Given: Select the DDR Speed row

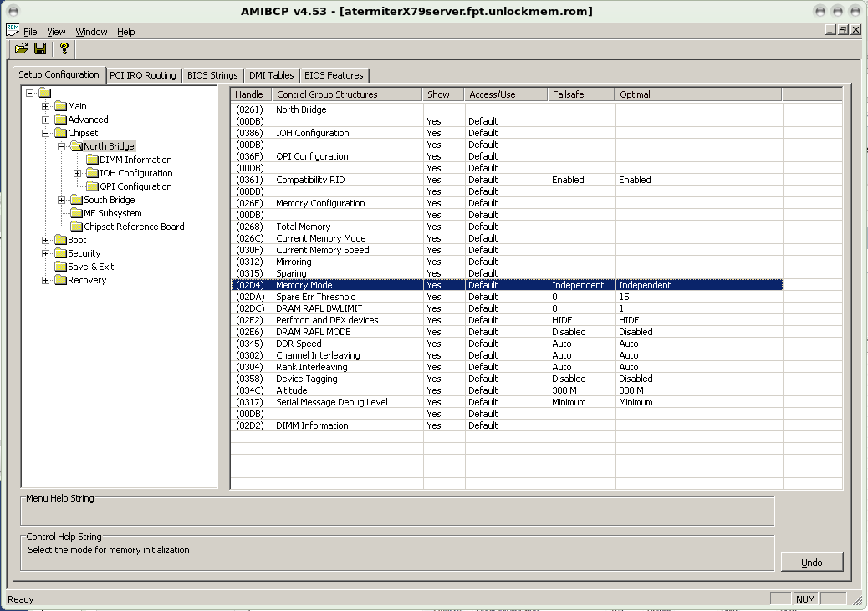Looking at the screenshot, I should pos(507,344).
